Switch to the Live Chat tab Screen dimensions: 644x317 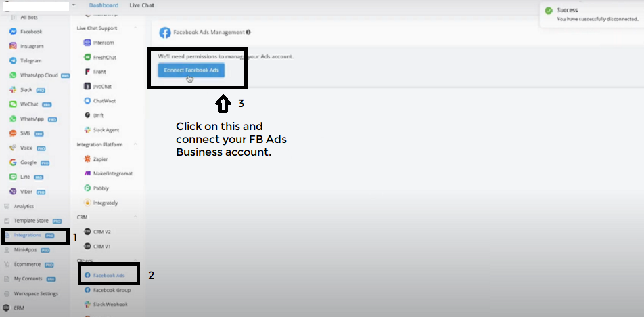pos(140,5)
